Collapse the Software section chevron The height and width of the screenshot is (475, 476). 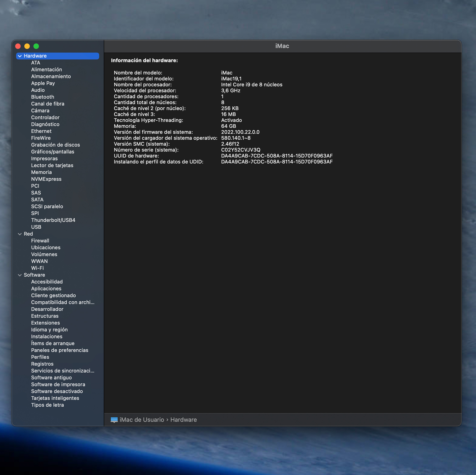coord(20,275)
